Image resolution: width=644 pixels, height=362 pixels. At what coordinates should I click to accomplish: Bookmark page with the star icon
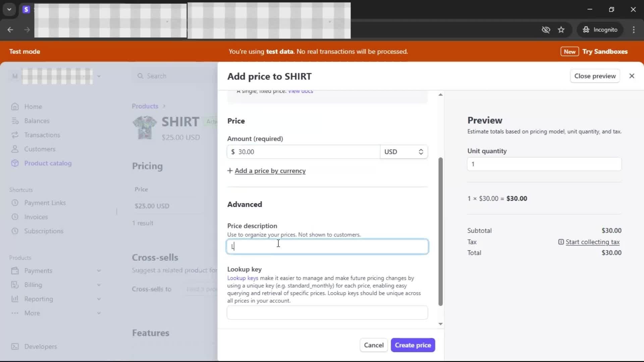pyautogui.click(x=561, y=30)
